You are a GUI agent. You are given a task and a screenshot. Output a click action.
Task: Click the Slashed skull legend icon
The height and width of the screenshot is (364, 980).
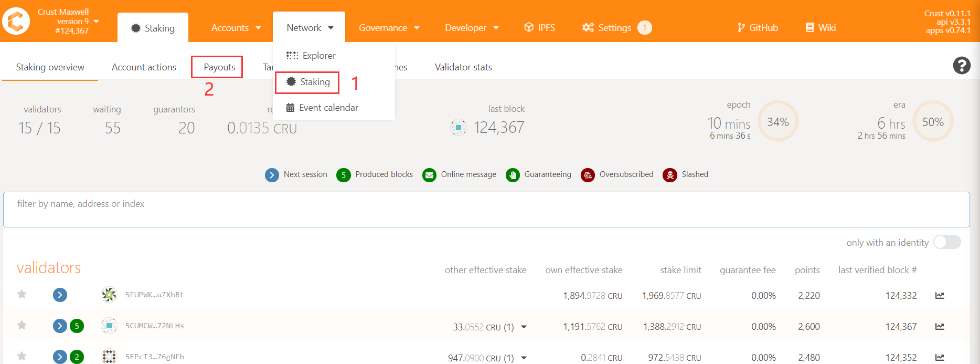pos(669,175)
